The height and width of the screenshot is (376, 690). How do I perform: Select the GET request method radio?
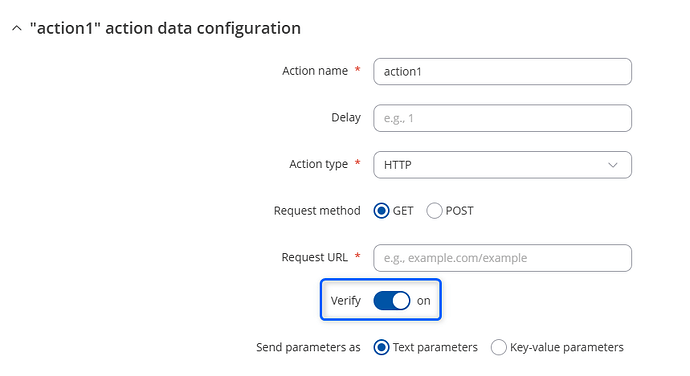(x=382, y=211)
